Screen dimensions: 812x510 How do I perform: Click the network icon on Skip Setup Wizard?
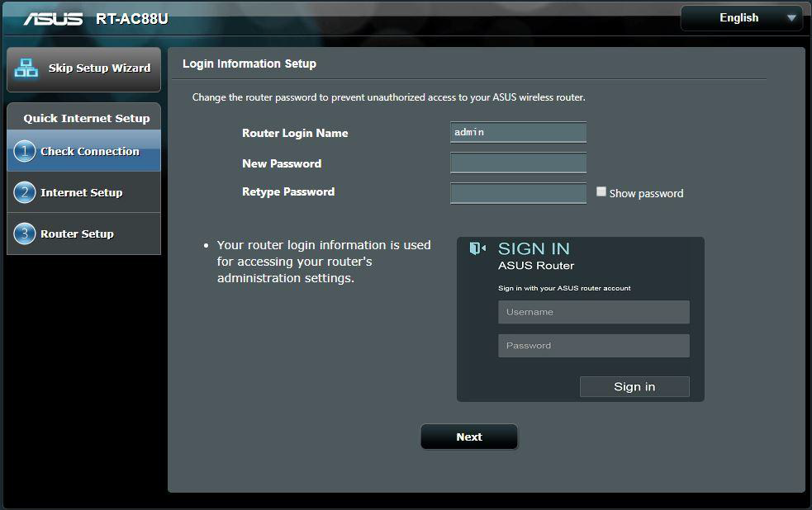pyautogui.click(x=26, y=68)
